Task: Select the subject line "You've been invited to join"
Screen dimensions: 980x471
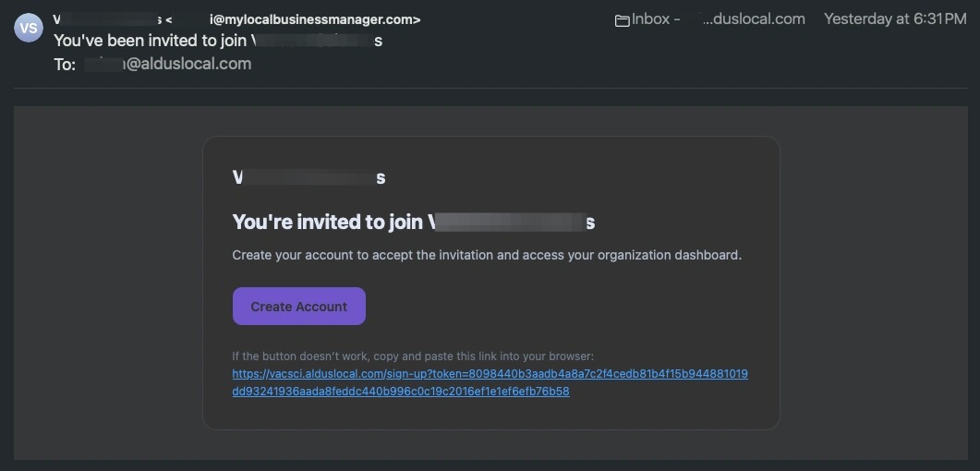Action: (217, 42)
